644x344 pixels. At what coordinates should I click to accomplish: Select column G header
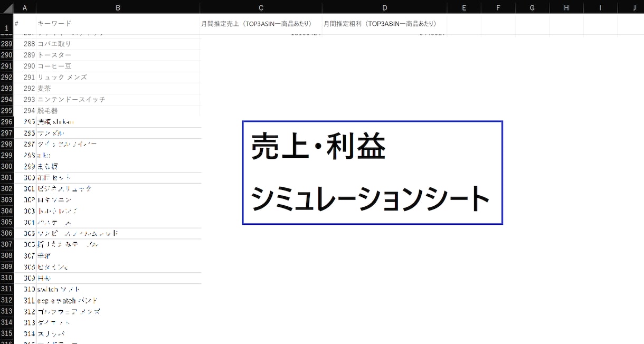point(532,7)
